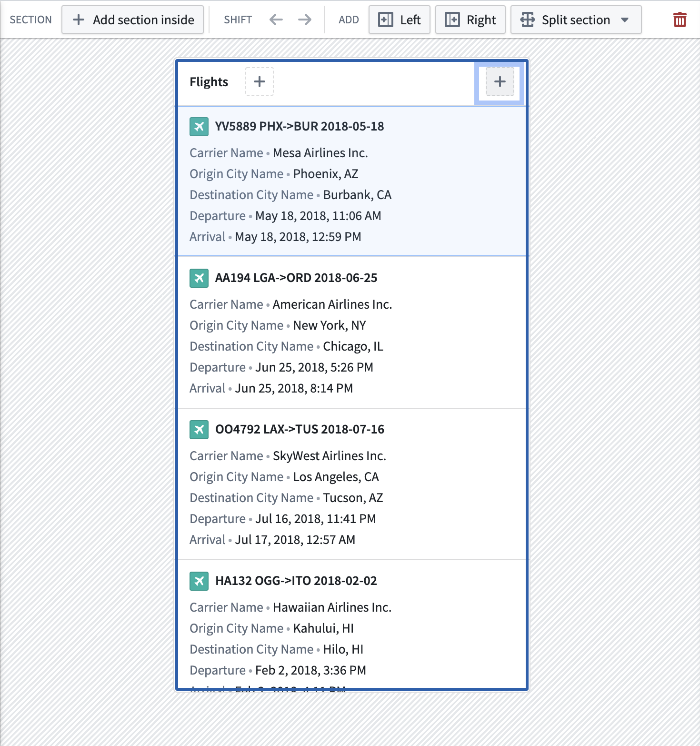Click plane icon for AA194 flight

click(199, 278)
